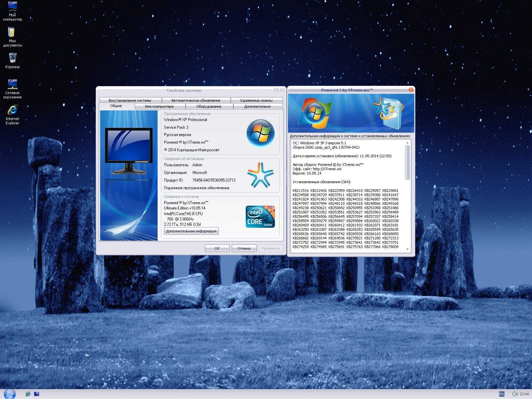Click the Windows logo orb in System Properties

pyautogui.click(x=260, y=133)
